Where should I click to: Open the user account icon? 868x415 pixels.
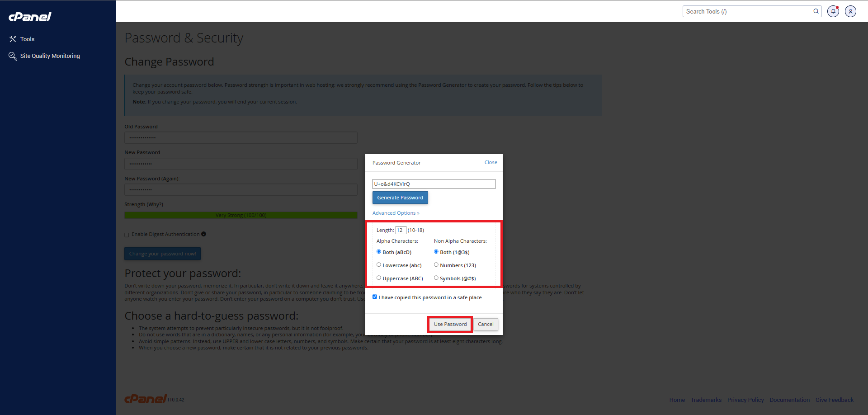pos(850,11)
